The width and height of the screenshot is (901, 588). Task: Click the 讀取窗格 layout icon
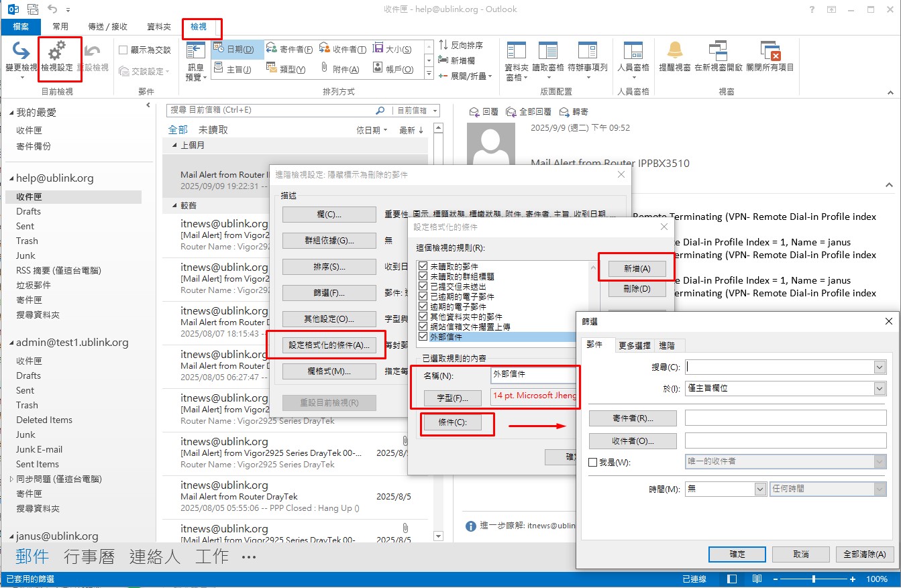tap(547, 51)
